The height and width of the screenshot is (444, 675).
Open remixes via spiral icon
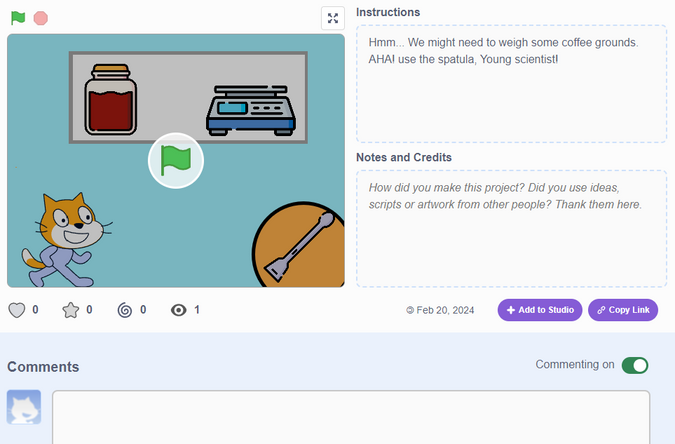point(125,310)
